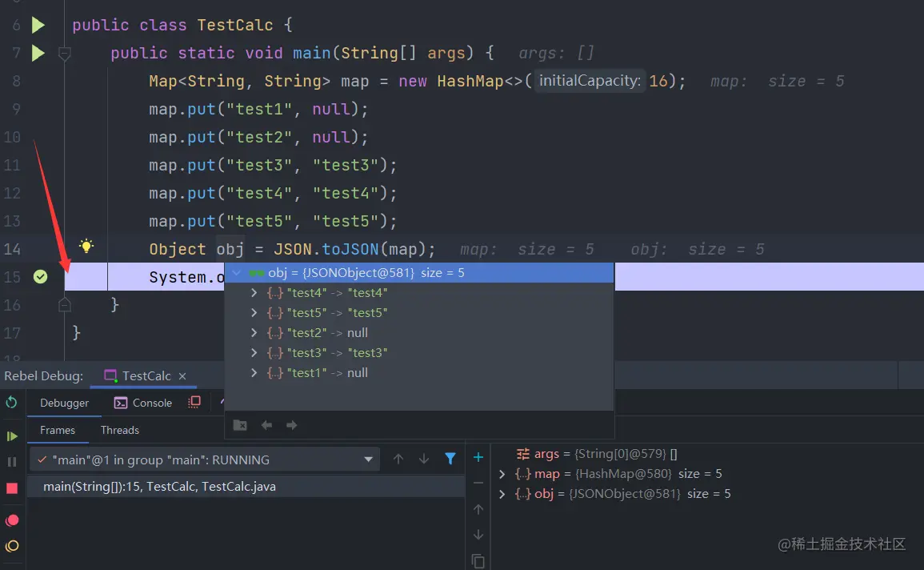Image resolution: width=924 pixels, height=570 pixels.
Task: Click the obj variable on line 14
Action: 230,249
